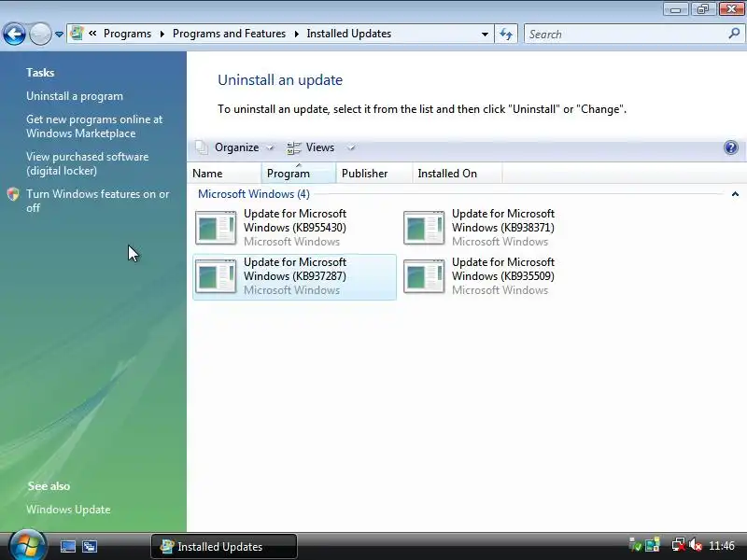Click the Organize toolbar icon
The width and height of the screenshot is (747, 560).
tap(202, 148)
